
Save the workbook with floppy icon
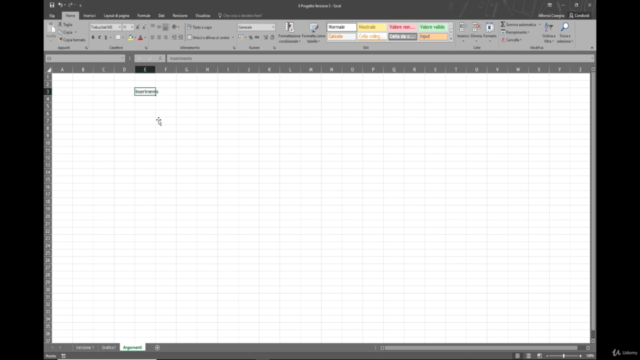pyautogui.click(x=52, y=5)
